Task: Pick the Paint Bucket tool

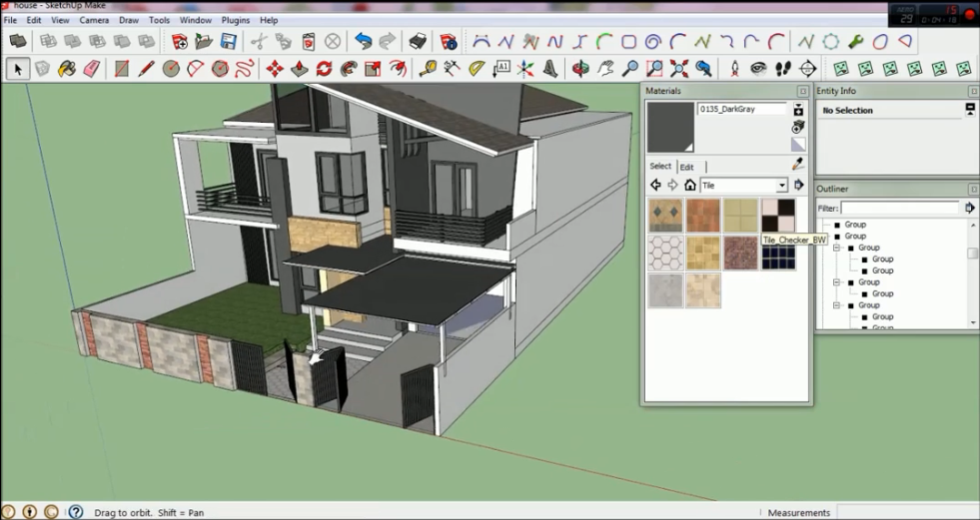Action: pyautogui.click(x=67, y=68)
